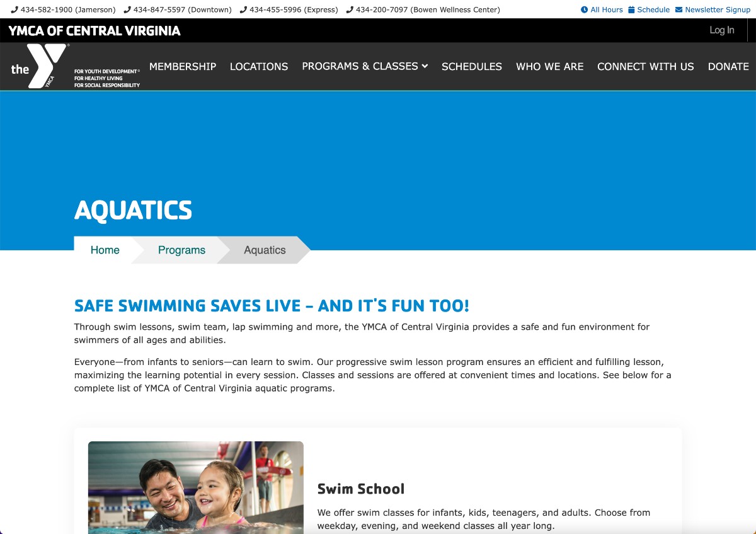
Task: Go to the Programs breadcrumb
Action: [181, 250]
